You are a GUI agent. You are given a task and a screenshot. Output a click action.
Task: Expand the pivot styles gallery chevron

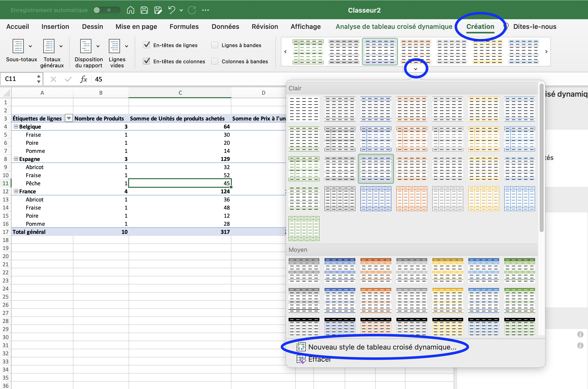[x=416, y=68]
